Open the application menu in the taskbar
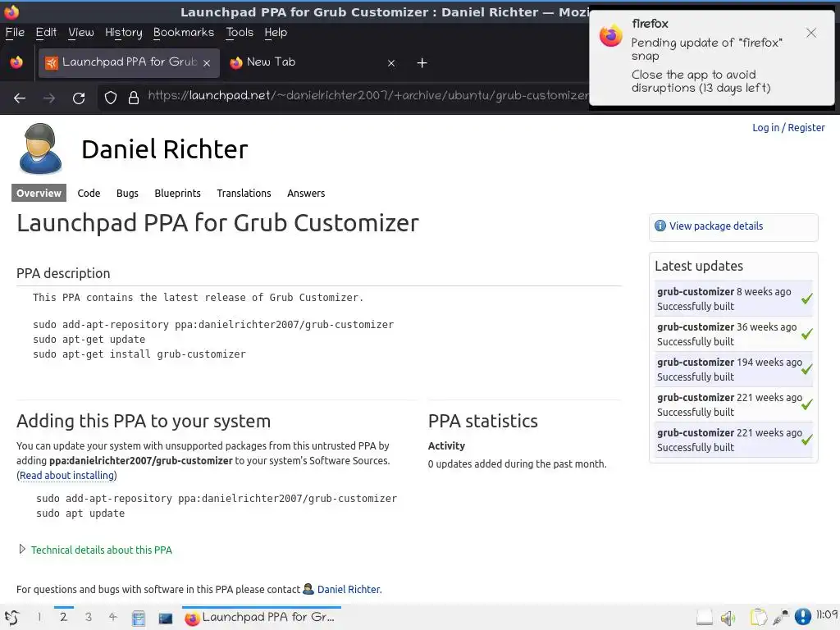840x630 pixels. (12, 618)
